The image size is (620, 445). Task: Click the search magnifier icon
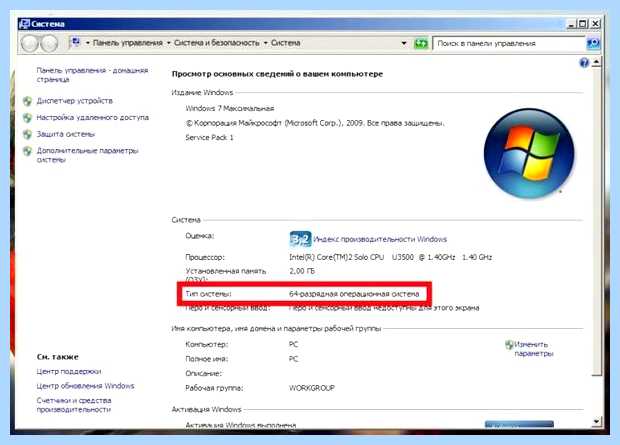point(593,43)
